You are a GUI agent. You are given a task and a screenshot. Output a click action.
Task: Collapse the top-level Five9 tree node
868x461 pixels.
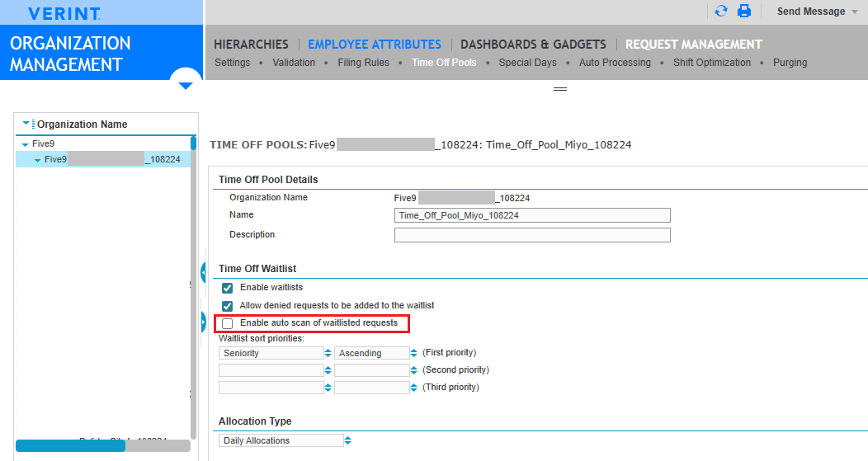click(25, 144)
